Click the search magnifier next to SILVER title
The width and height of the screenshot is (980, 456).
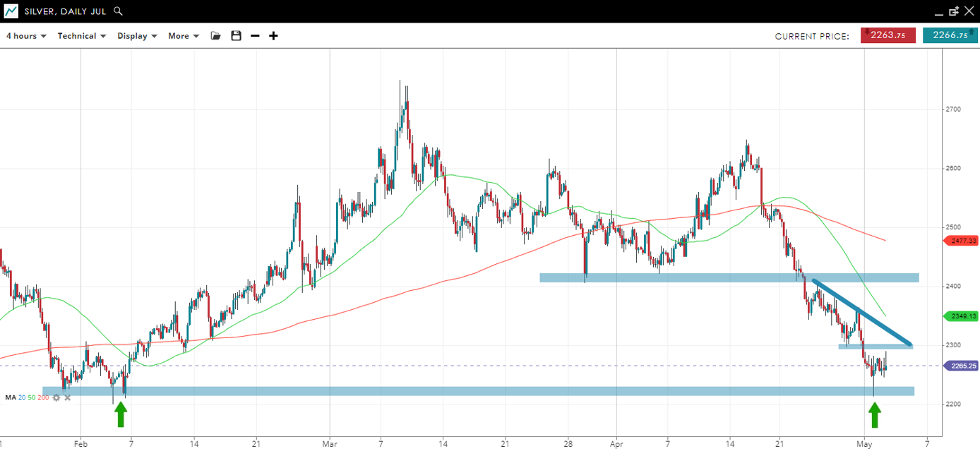(118, 11)
